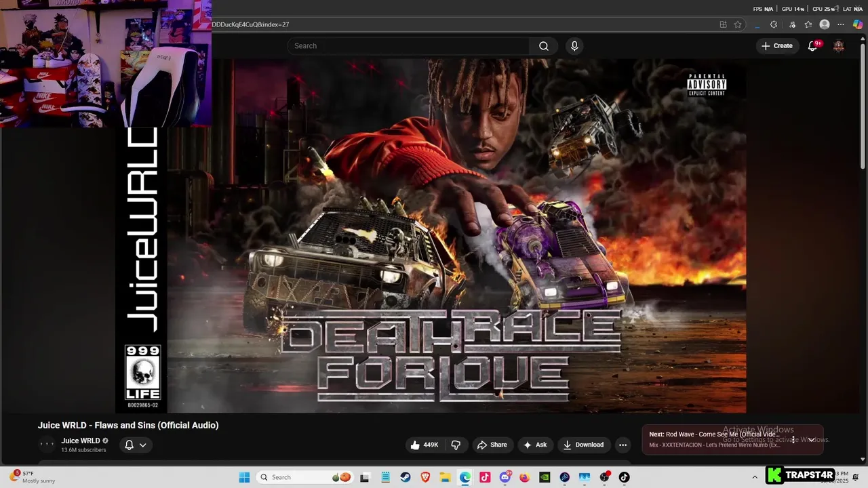Screen dimensions: 868x488
Task: Toggle the subscription bell for Juice WRLD
Action: tap(129, 445)
